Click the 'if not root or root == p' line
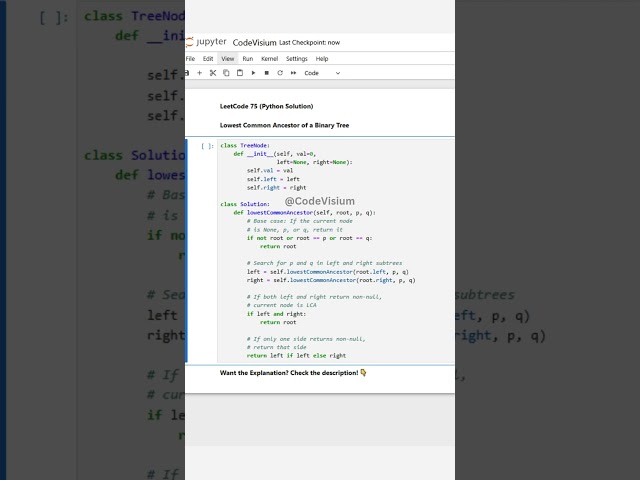Viewport: 640px width, 480px height. (x=309, y=238)
